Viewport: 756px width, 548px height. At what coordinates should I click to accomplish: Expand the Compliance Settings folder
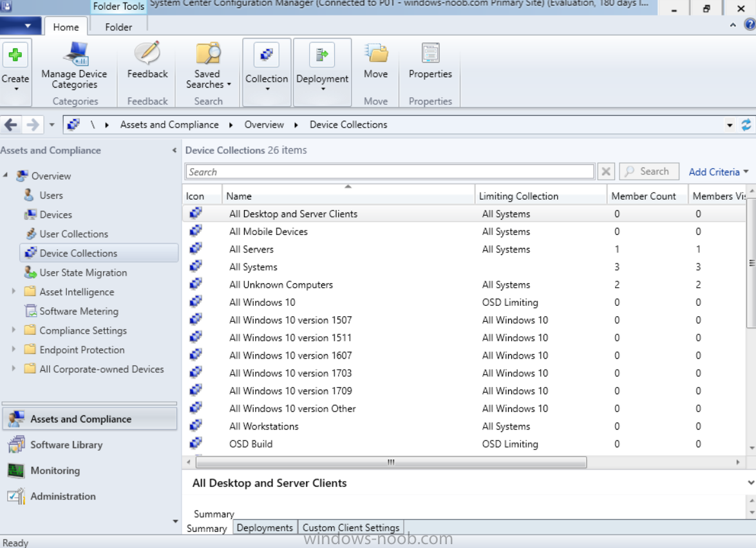tap(14, 330)
